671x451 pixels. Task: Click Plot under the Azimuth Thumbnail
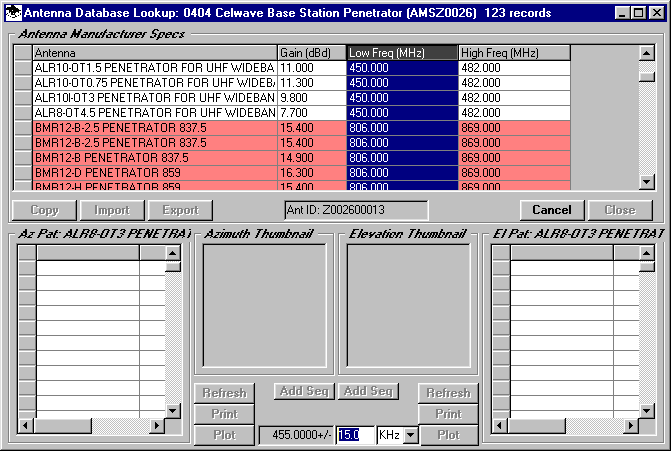click(x=224, y=435)
